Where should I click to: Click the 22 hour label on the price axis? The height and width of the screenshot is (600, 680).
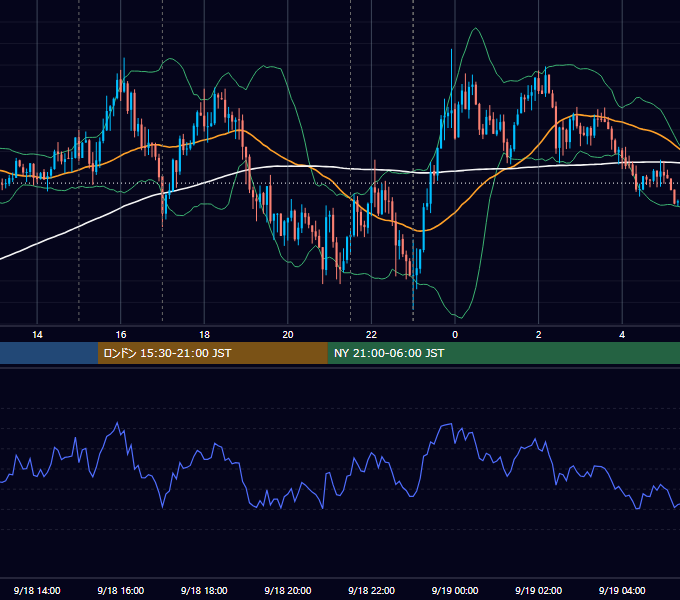point(371,335)
